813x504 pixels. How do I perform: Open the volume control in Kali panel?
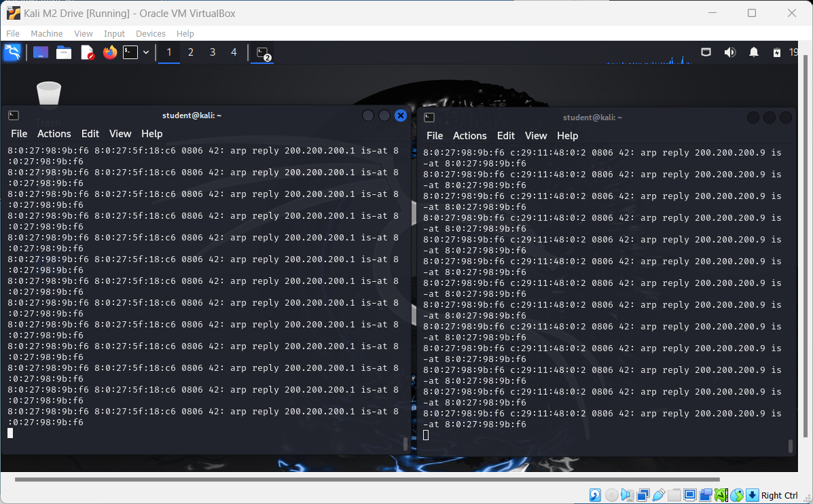(729, 52)
